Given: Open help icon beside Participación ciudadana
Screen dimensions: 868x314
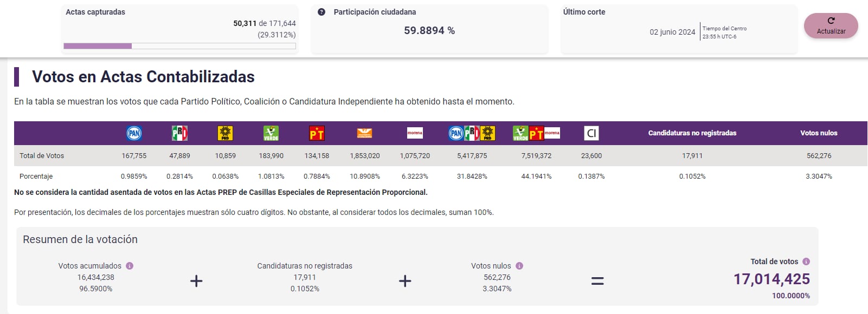Looking at the screenshot, I should (x=322, y=12).
